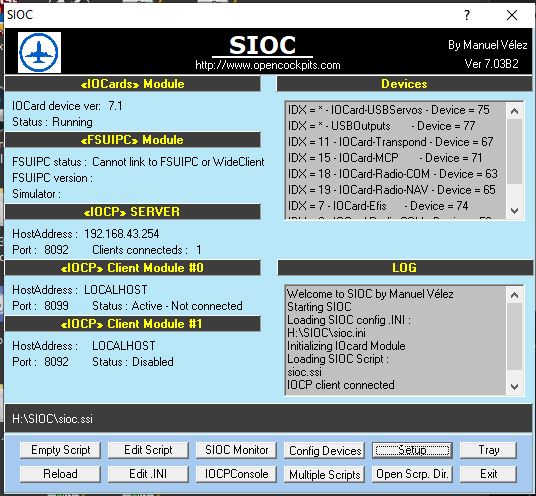Click log line 'H:\SIOC\sioc.ini'
The width and height of the screenshot is (536, 496).
326,333
